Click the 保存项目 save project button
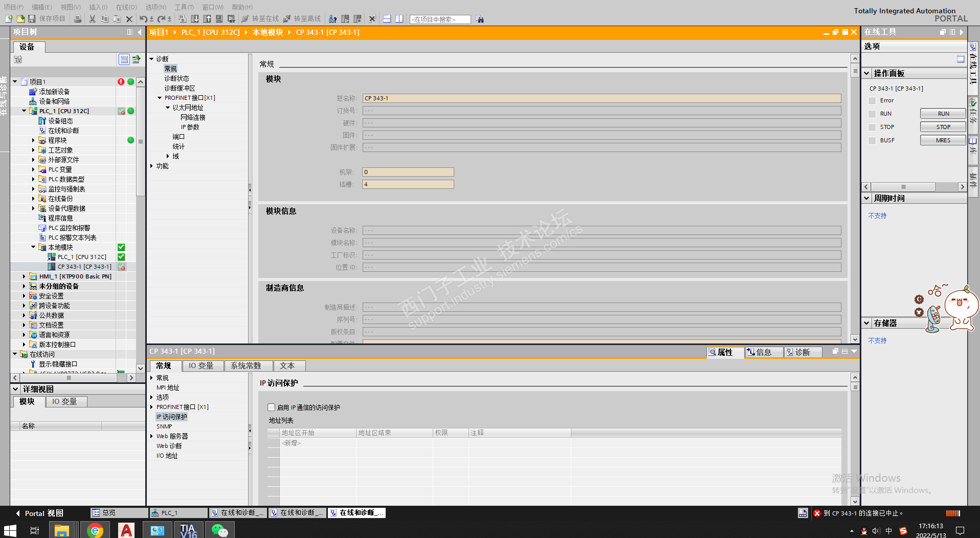This screenshot has height=538, width=980. 47,19
